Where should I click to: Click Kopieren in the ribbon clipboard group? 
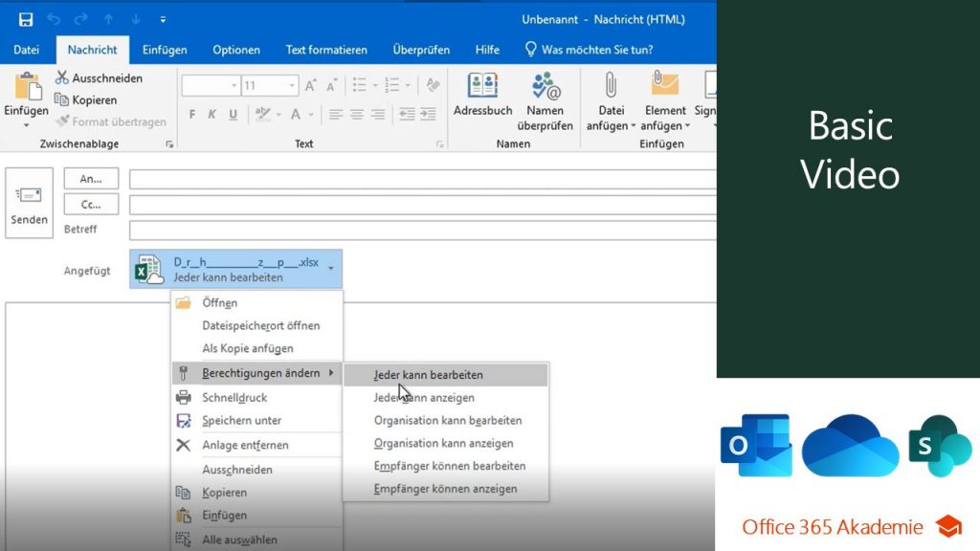[85, 99]
